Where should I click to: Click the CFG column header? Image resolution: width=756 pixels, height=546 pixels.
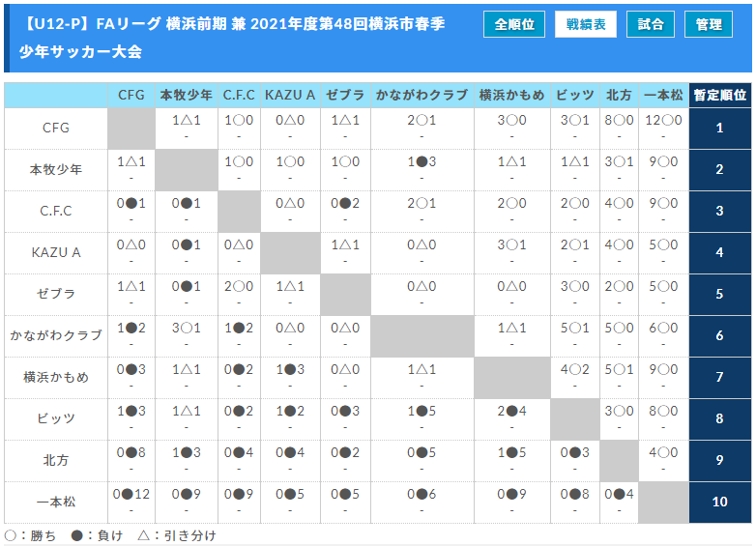[x=131, y=96]
